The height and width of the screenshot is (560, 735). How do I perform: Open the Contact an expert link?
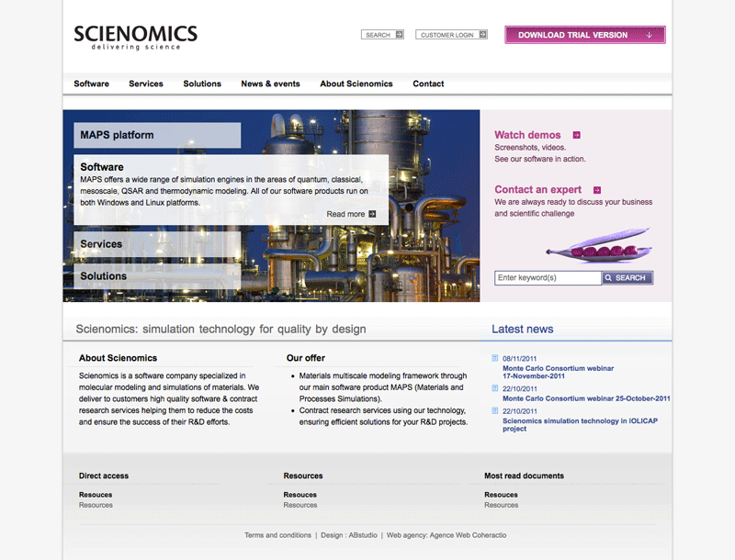click(x=537, y=190)
